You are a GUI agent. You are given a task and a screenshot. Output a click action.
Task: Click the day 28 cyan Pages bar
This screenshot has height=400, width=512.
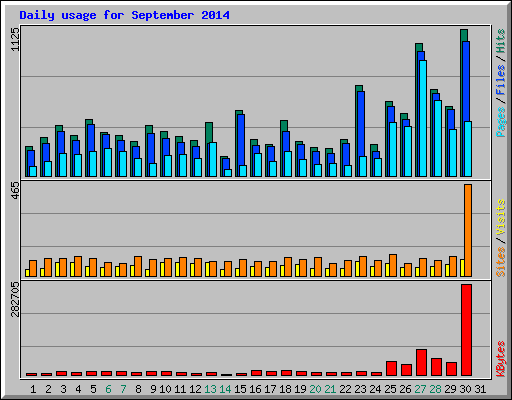[438, 138]
